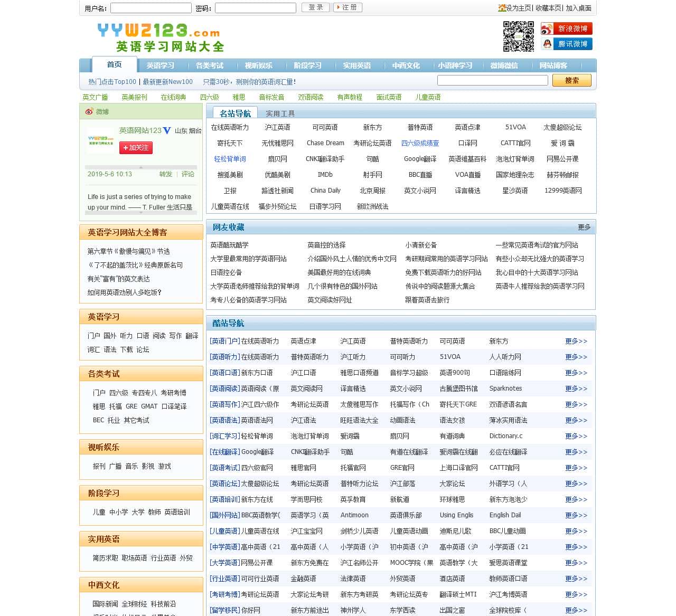
Task: Click the blue verified V badge next to 英语网站123
Action: coord(167,130)
